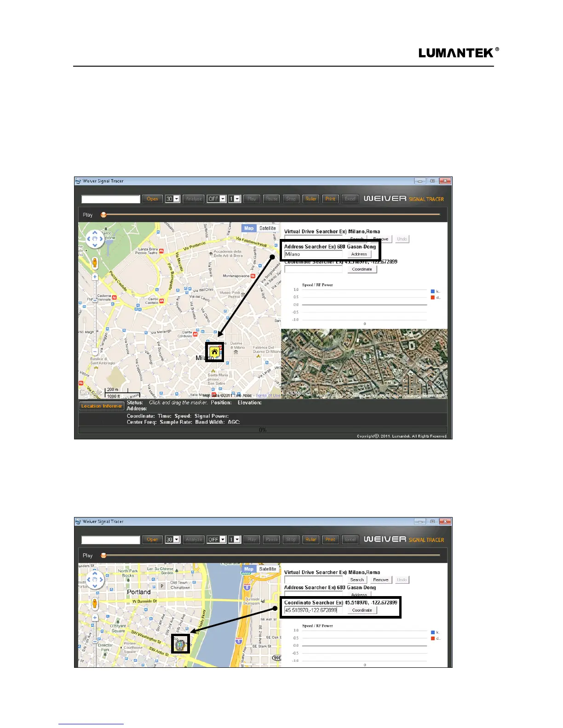
Task: Click the yellow home marker on Milano map
Action: click(x=214, y=352)
